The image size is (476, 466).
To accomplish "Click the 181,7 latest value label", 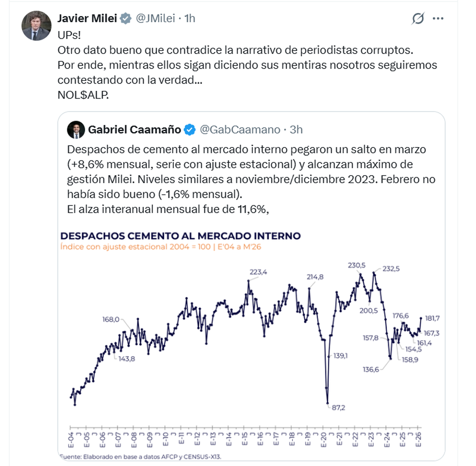I will pyautogui.click(x=432, y=318).
